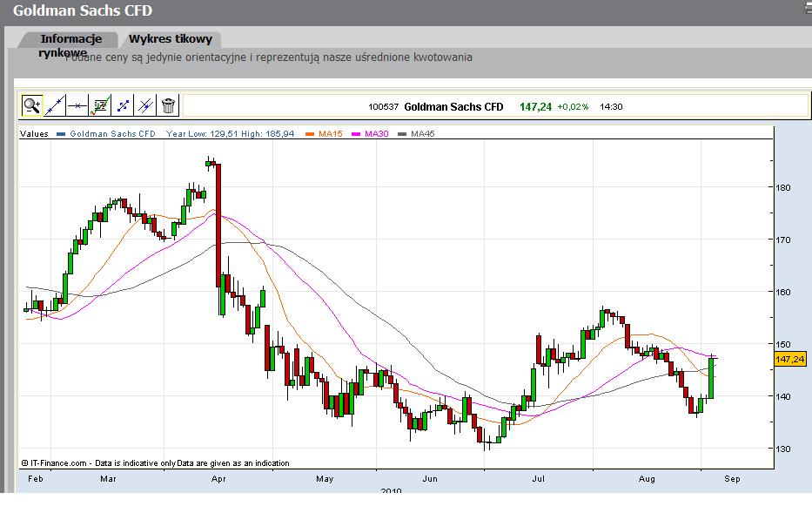812x513 pixels.
Task: Click the Apr label on the time axis
Action: 218,479
